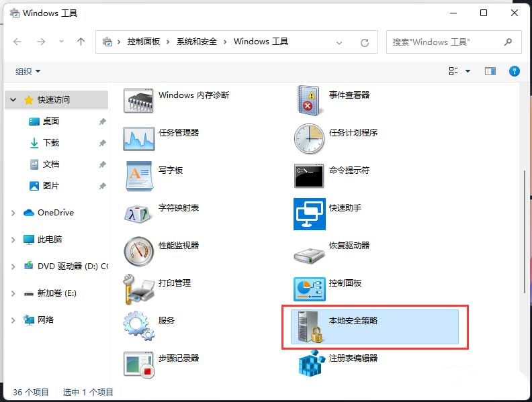Image resolution: width=532 pixels, height=402 pixels.
Task: Open 组织 dropdown menu
Action: pos(28,71)
